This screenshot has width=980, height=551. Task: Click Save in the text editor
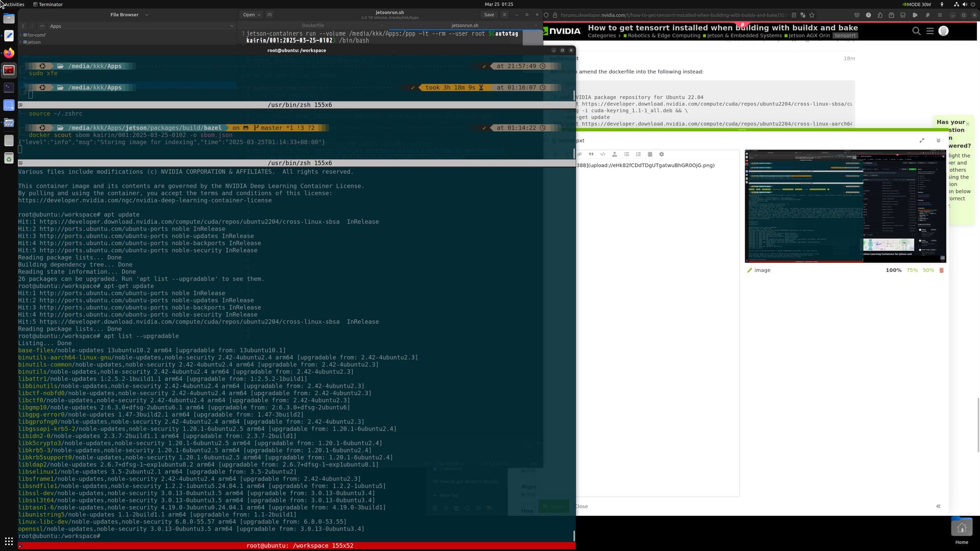click(x=489, y=15)
